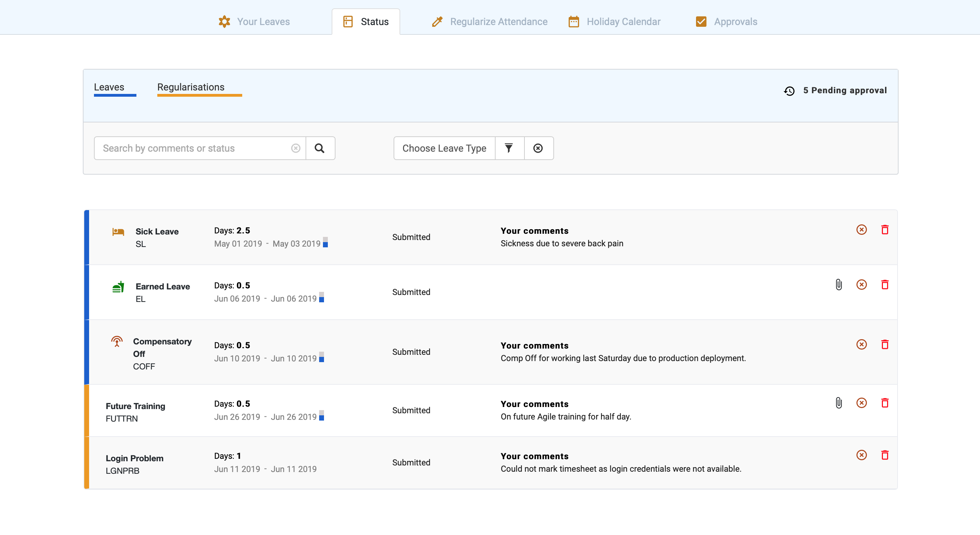The image size is (980, 535).
Task: Delete the Compensatory Off request
Action: [885, 344]
